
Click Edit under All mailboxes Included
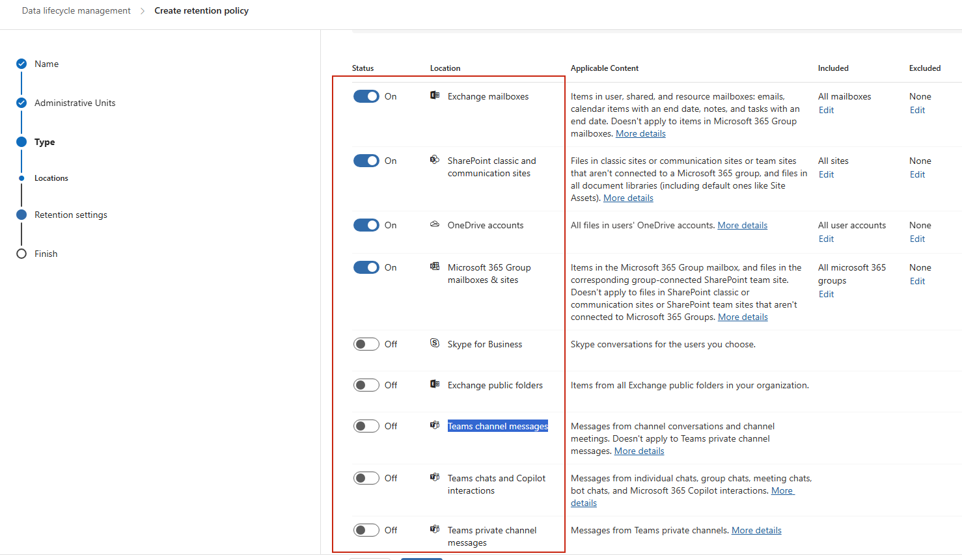coord(826,109)
